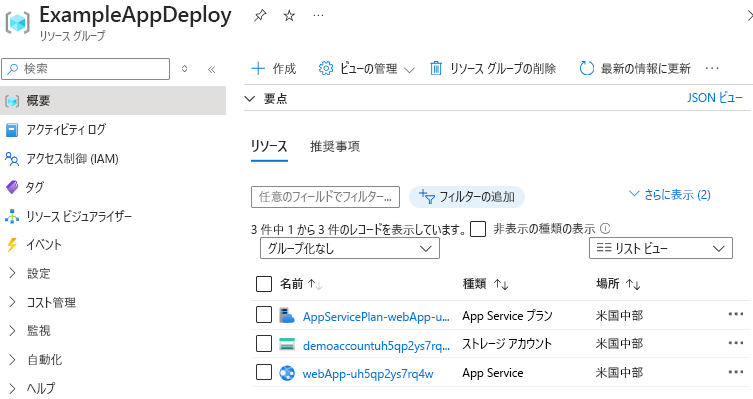Click the App Service plan resource icon
Image resolution: width=753 pixels, height=399 pixels.
click(287, 315)
